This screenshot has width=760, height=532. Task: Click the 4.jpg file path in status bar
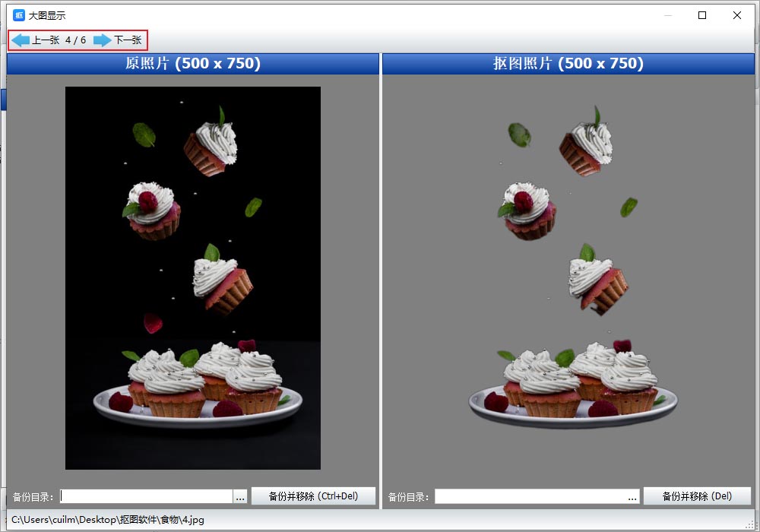point(108,520)
